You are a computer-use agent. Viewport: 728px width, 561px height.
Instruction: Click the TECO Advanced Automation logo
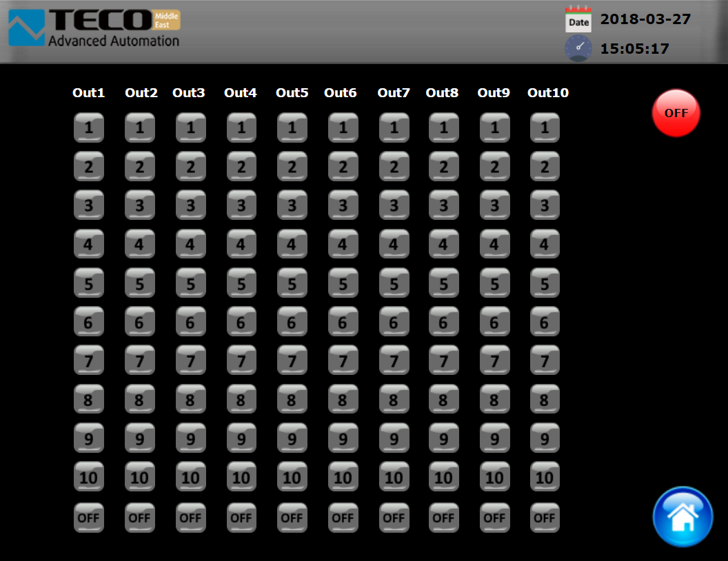pyautogui.click(x=94, y=29)
